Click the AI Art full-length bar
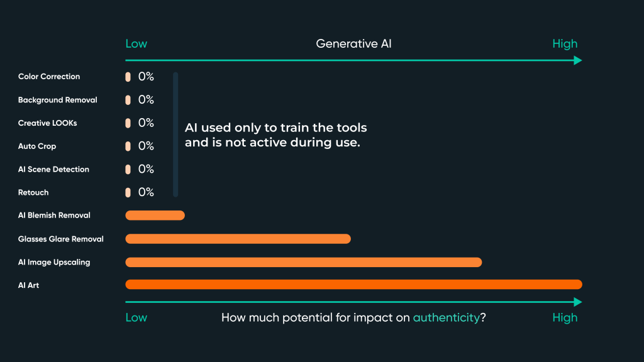The height and width of the screenshot is (362, 644). [353, 285]
